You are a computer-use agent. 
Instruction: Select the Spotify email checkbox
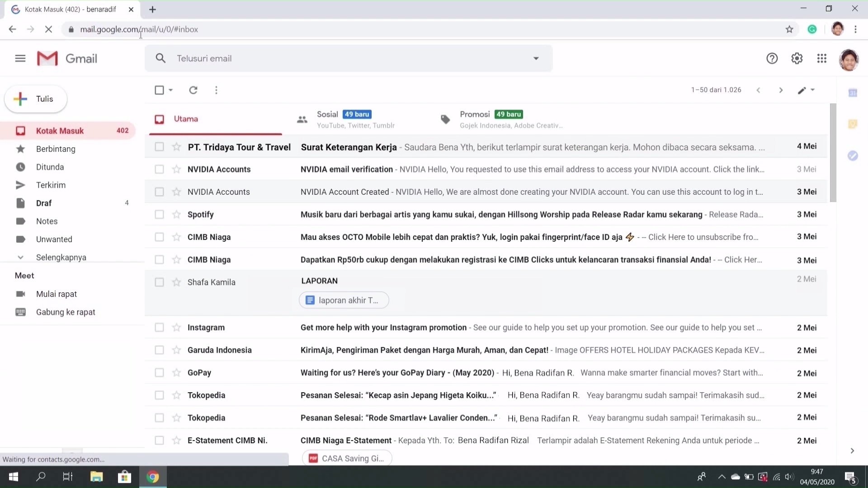pos(159,215)
